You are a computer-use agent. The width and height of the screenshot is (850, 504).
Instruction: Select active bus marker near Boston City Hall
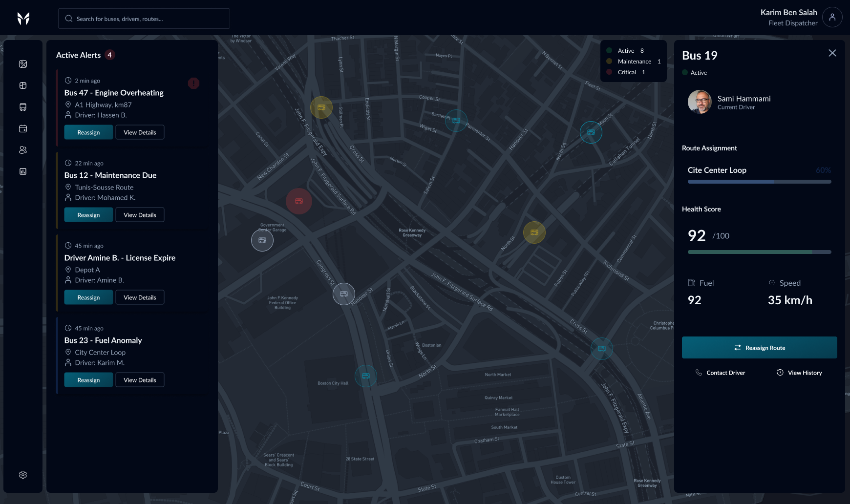click(366, 376)
